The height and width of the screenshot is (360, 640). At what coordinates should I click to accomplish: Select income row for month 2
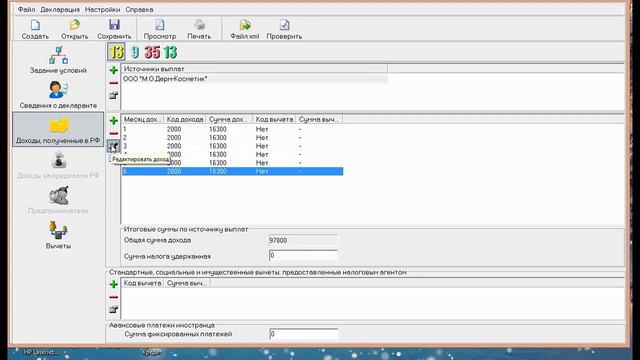[x=232, y=138]
